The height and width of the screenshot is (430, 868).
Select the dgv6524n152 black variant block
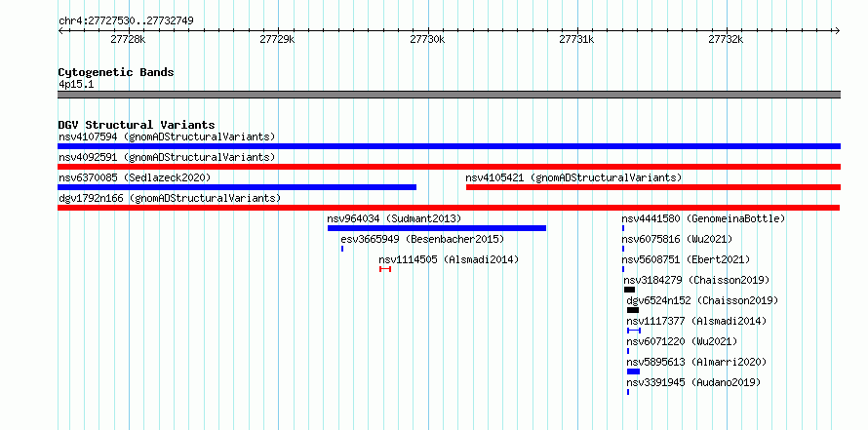tap(633, 310)
